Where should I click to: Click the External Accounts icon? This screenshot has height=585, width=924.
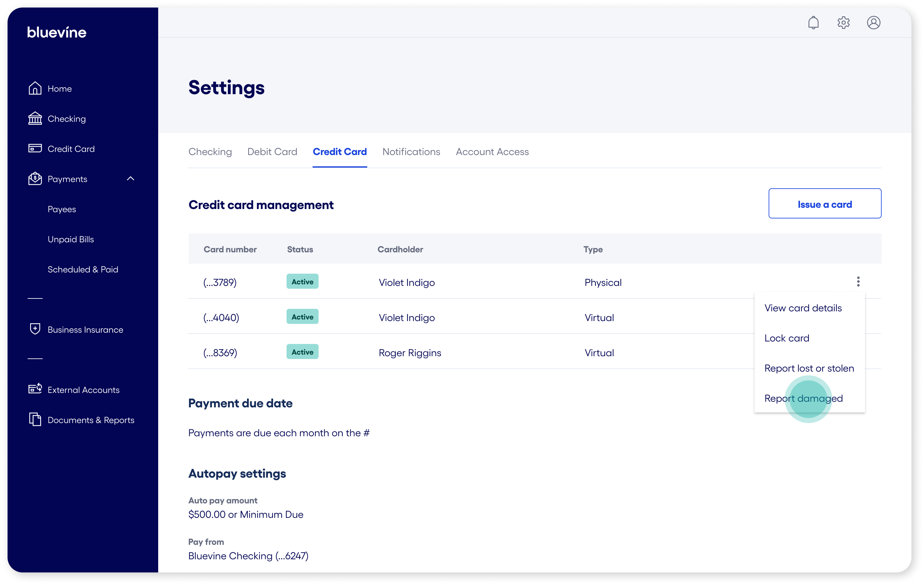pos(35,389)
